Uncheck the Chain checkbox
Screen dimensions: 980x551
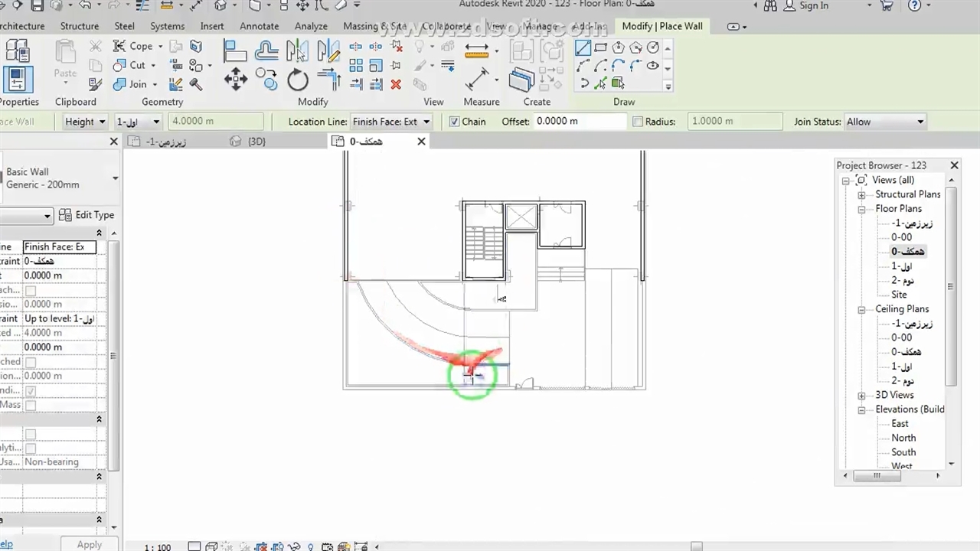[x=455, y=122]
